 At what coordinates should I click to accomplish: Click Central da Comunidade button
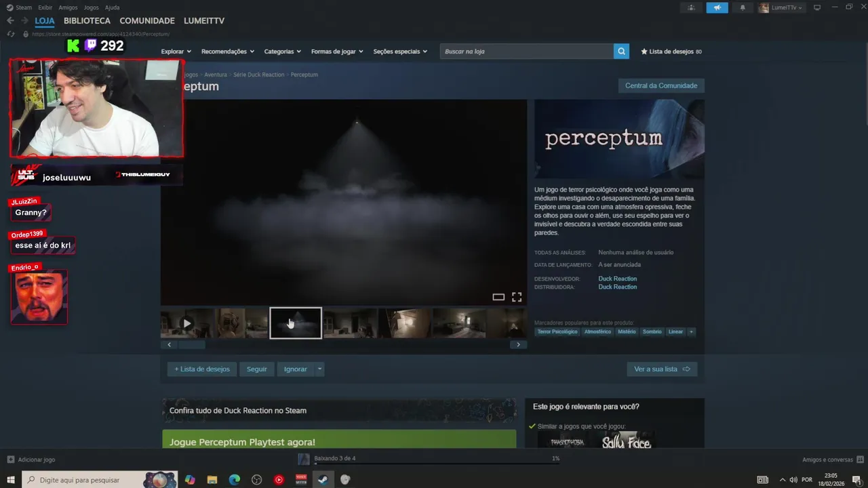tap(661, 85)
